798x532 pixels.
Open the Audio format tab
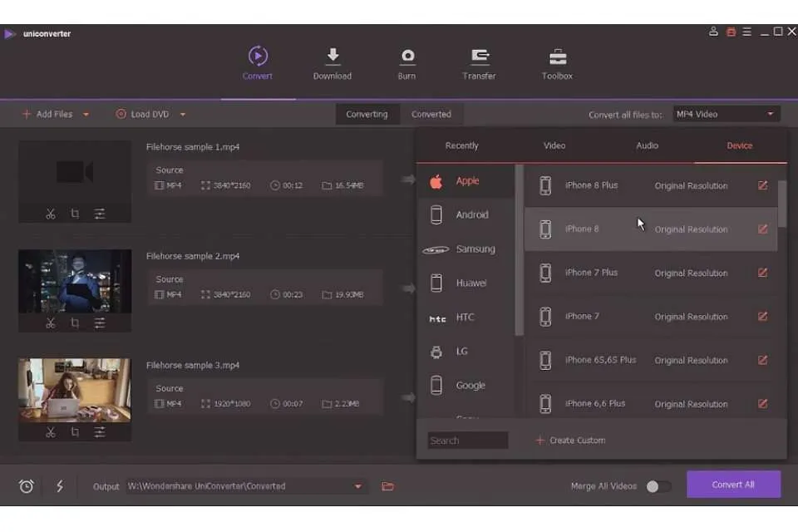click(647, 145)
